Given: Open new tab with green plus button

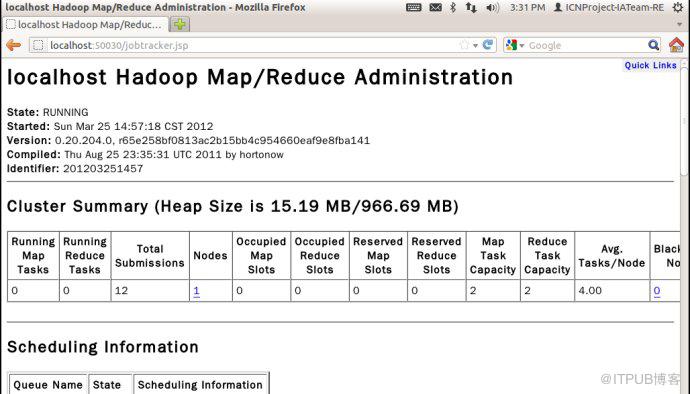Looking at the screenshot, I should [180, 25].
